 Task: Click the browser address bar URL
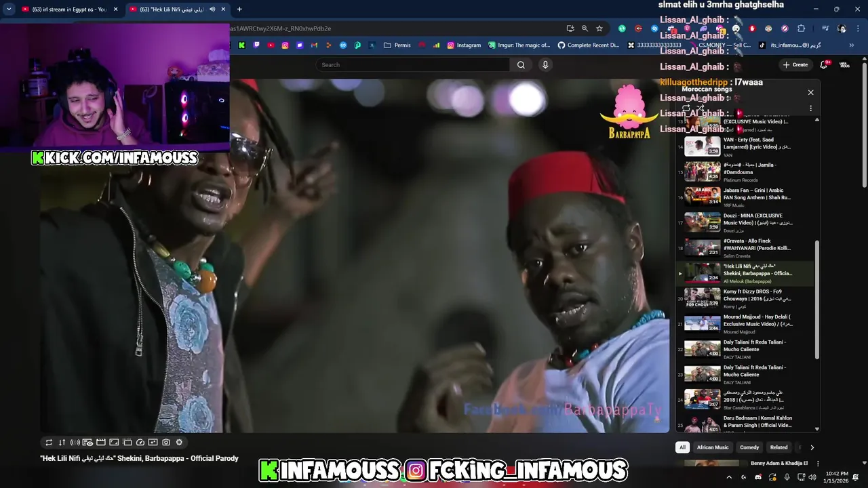tap(281, 28)
